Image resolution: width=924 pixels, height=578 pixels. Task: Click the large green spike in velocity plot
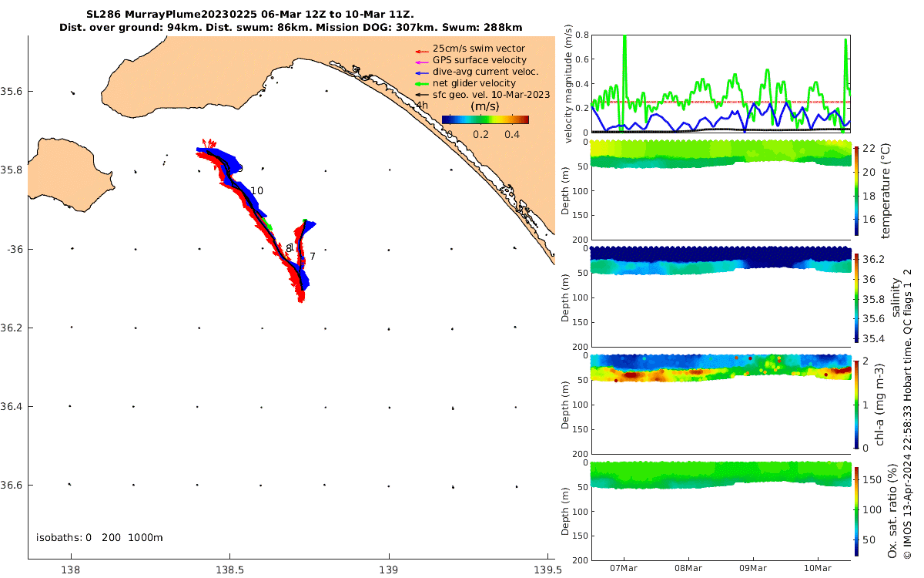tap(624, 82)
